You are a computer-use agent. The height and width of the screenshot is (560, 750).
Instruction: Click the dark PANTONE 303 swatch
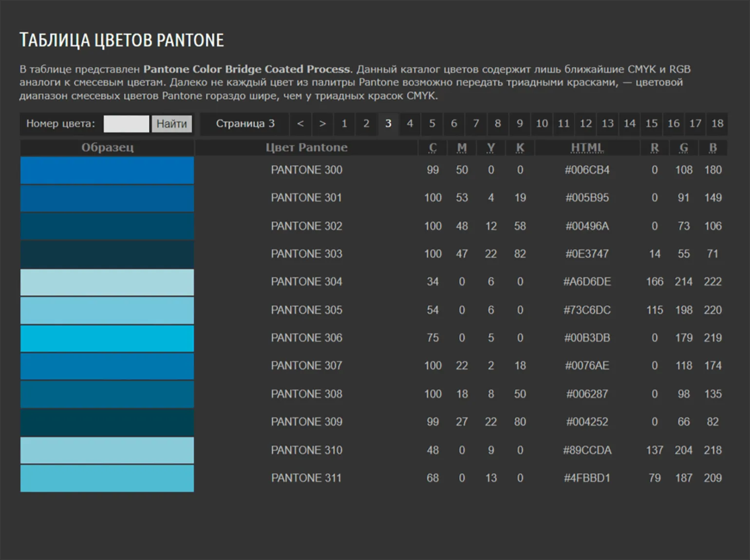pos(107,254)
